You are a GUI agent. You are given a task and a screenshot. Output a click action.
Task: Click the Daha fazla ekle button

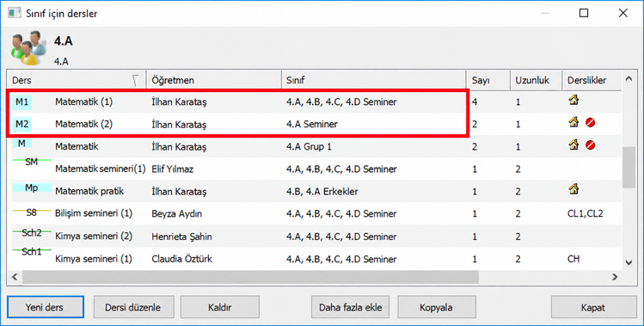coord(350,307)
